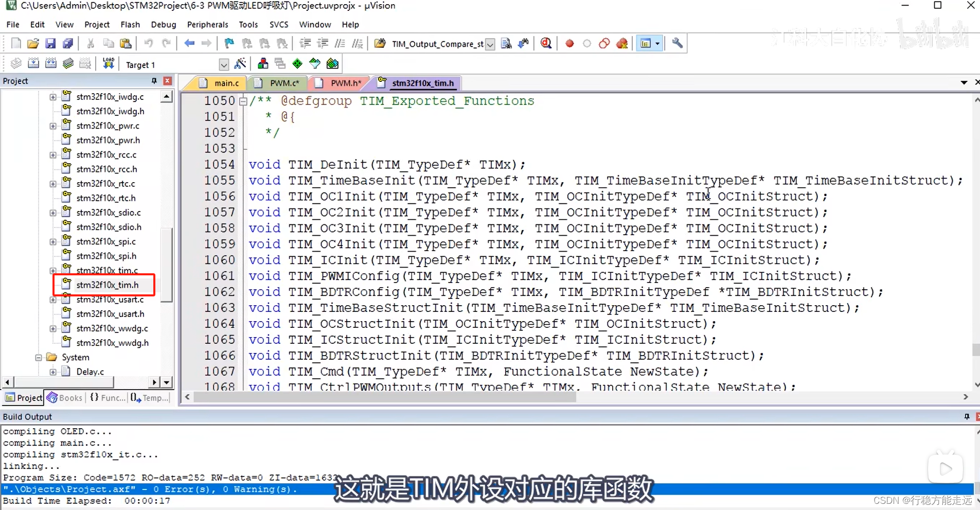The image size is (980, 510).
Task: Navigate forward with the right arrow
Action: 206,43
